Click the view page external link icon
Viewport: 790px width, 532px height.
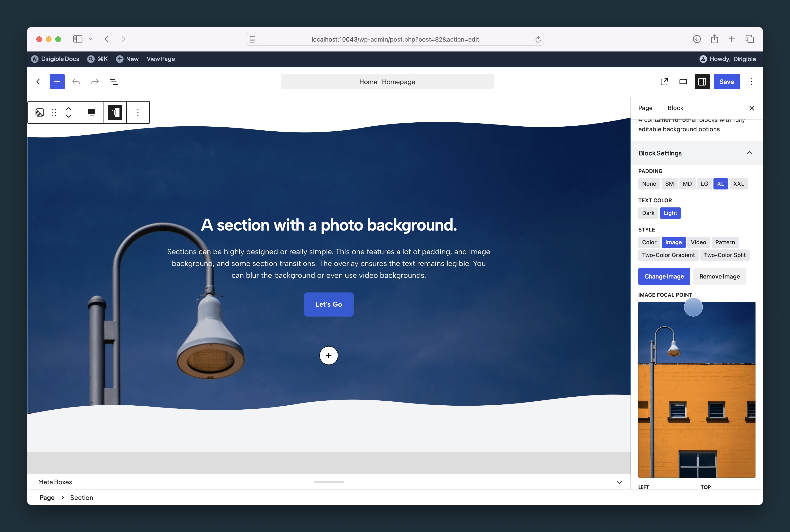[664, 82]
